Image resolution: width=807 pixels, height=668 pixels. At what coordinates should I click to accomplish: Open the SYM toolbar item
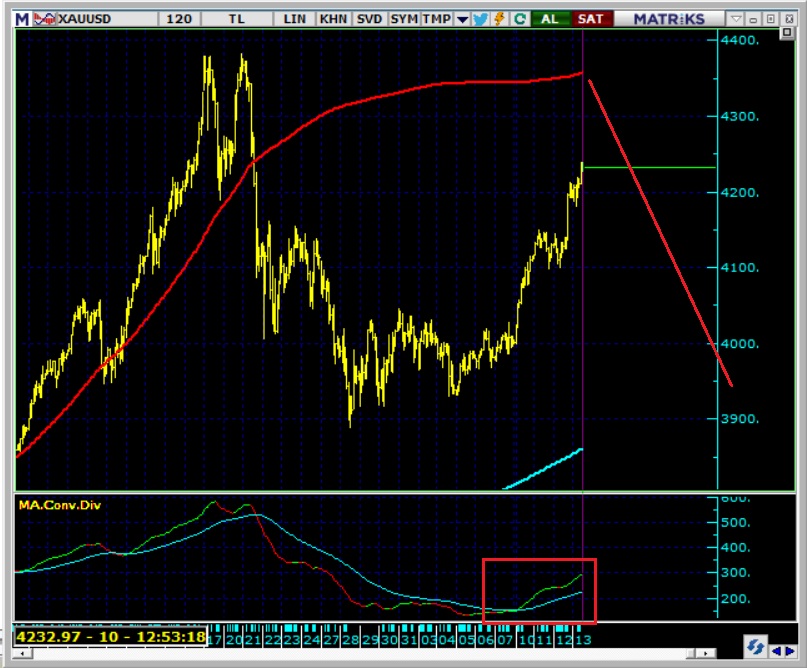pos(404,18)
